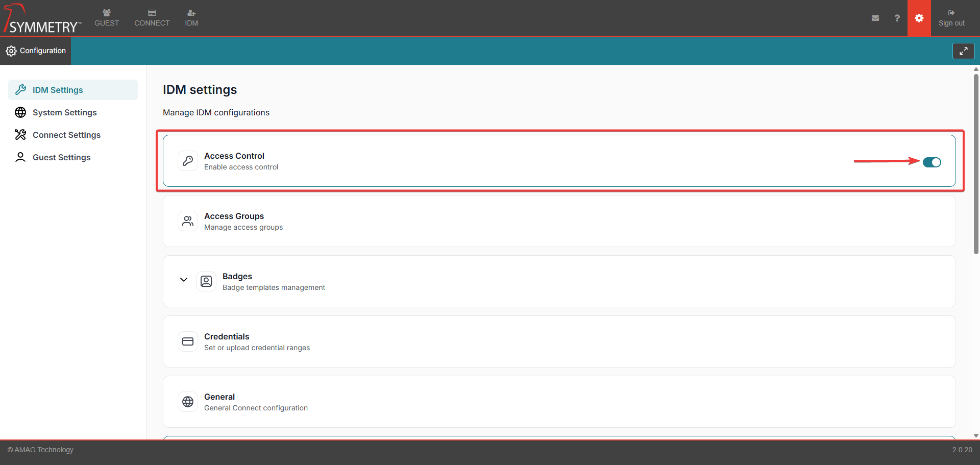Click the Access Groups people icon
This screenshot has height=465, width=980.
[188, 221]
